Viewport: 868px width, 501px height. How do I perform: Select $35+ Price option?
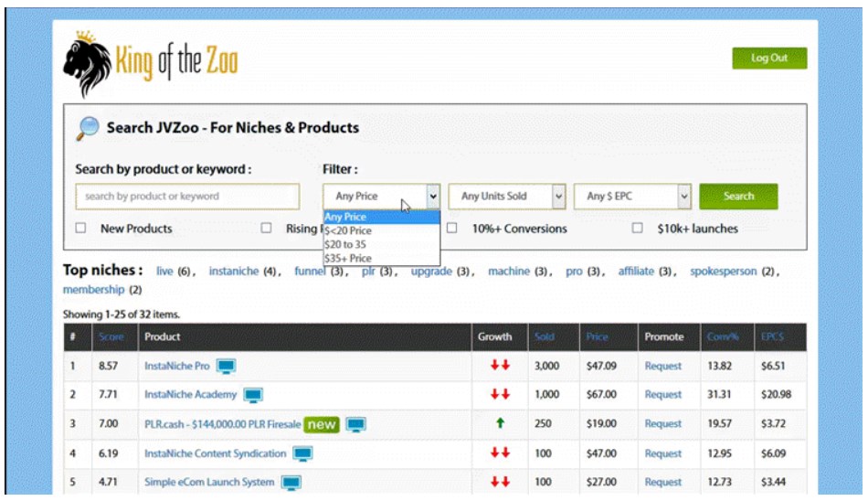(x=381, y=258)
